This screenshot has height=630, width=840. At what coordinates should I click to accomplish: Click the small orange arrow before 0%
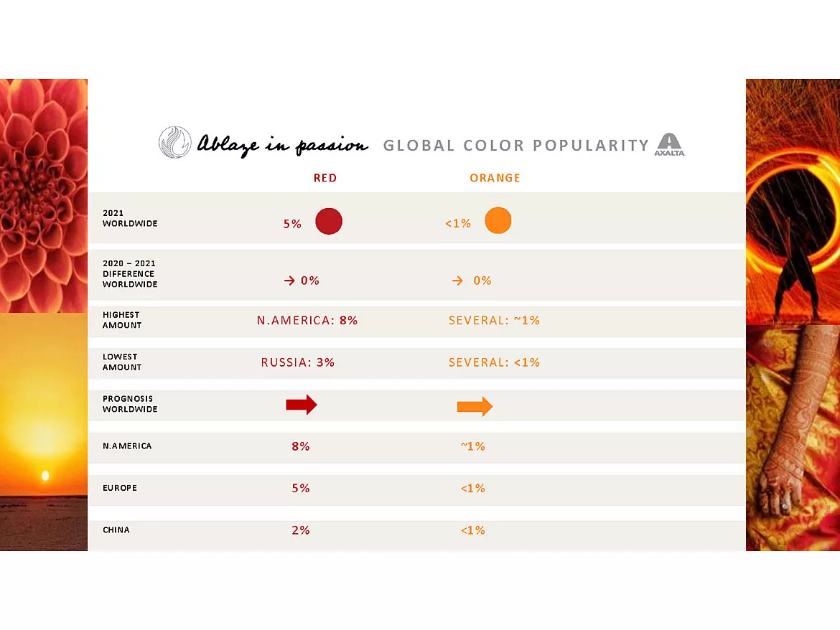(x=457, y=281)
